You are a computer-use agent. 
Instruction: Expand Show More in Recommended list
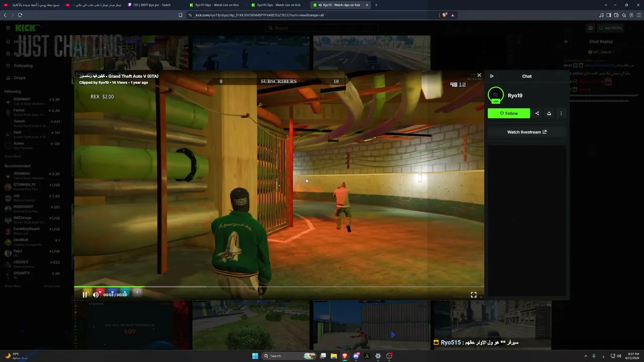coord(13,286)
